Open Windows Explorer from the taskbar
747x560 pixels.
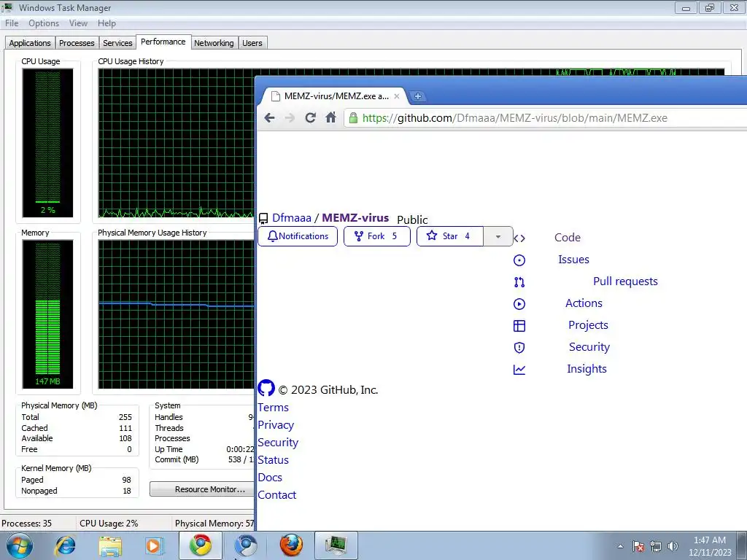[x=110, y=546]
